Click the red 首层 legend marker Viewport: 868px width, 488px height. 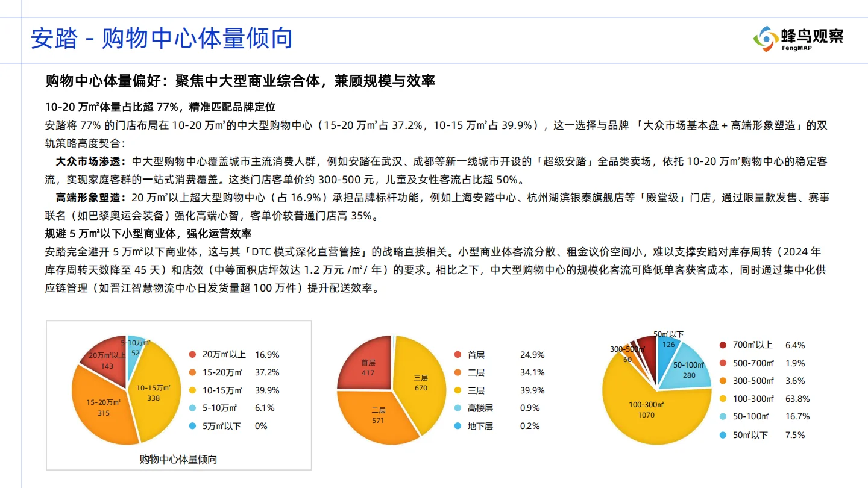458,355
